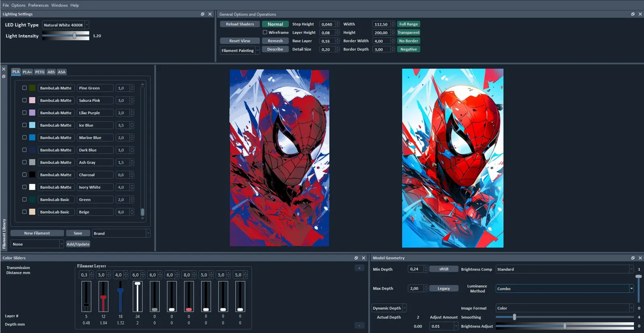Open the File menu

(6, 5)
